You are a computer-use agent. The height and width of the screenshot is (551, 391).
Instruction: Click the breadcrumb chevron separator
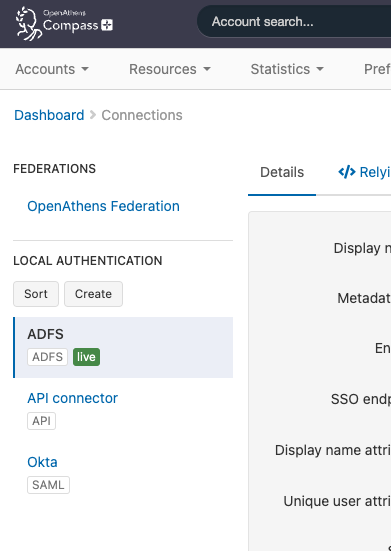93,115
